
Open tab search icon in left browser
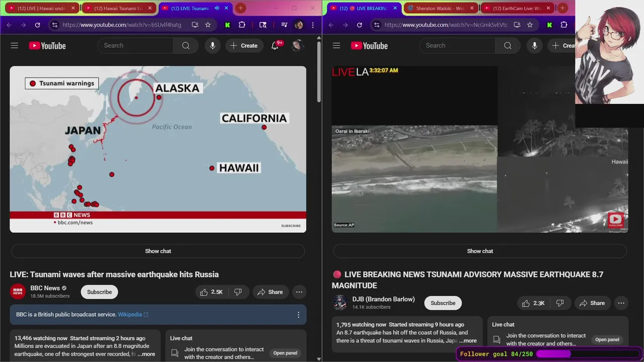point(263,25)
